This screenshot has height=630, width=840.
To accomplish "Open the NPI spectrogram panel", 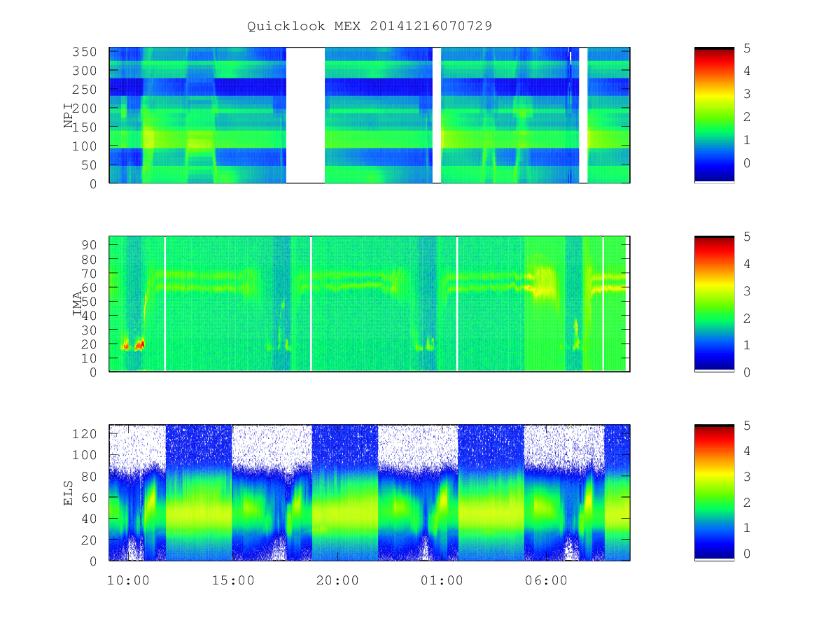I will click(370, 115).
